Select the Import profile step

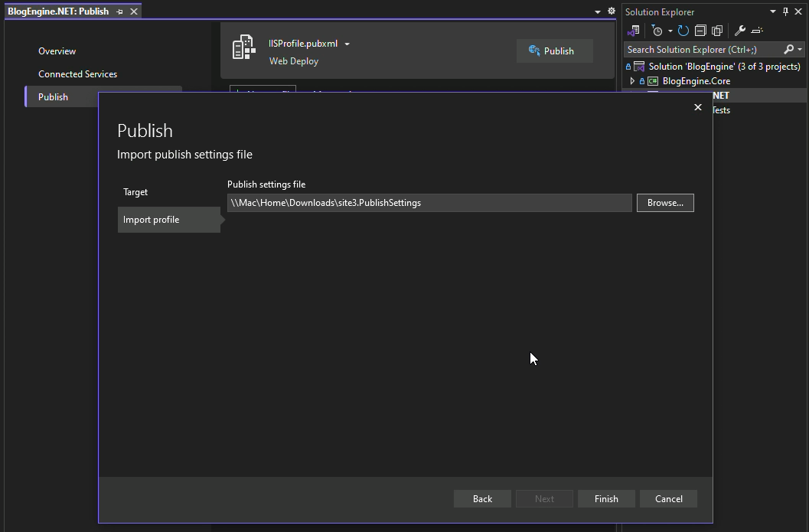[x=168, y=220]
